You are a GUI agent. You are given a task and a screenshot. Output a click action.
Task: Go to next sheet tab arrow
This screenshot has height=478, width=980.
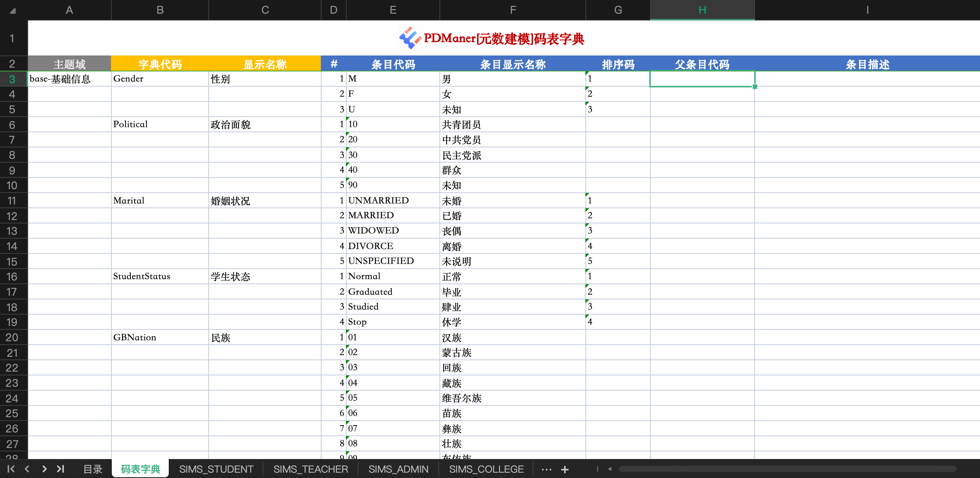(x=44, y=469)
